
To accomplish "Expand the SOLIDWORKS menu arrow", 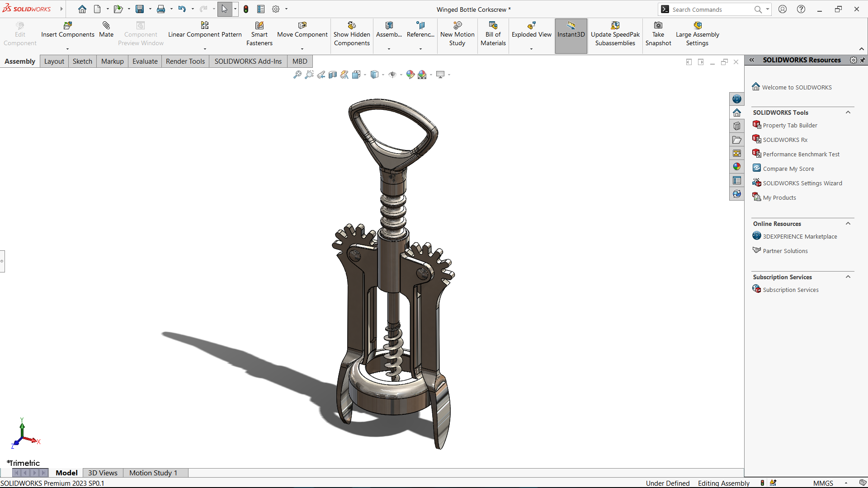I will point(61,9).
